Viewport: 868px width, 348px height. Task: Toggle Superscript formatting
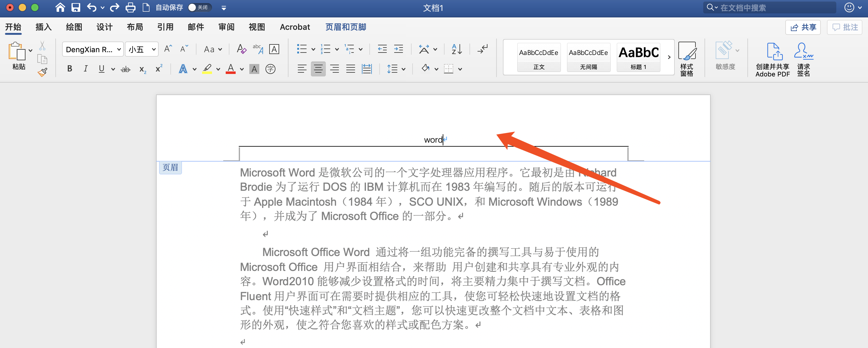pos(159,68)
